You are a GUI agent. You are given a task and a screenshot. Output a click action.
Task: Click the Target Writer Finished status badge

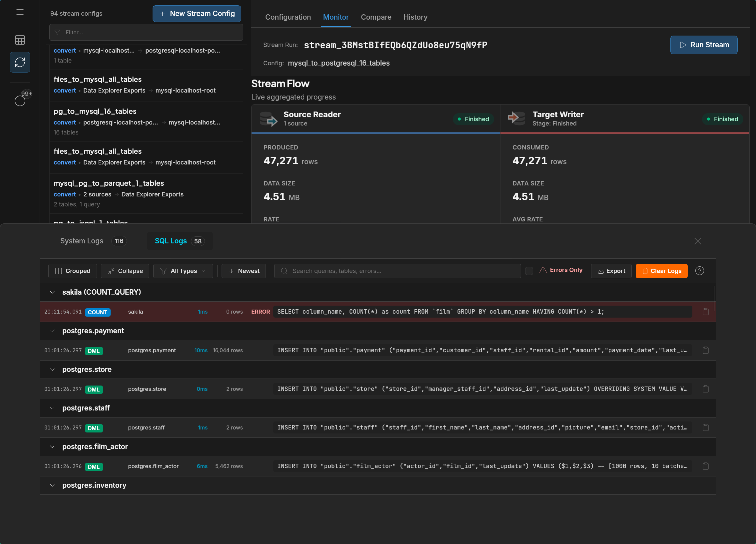(x=722, y=119)
